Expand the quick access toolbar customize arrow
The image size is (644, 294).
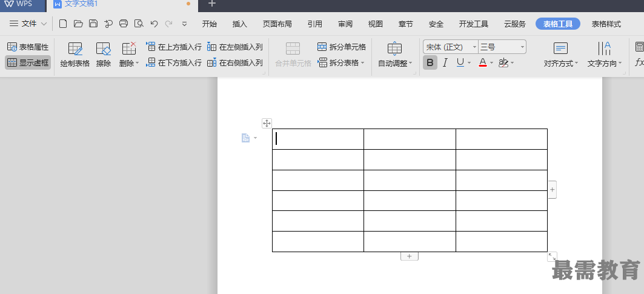pyautogui.click(x=184, y=24)
